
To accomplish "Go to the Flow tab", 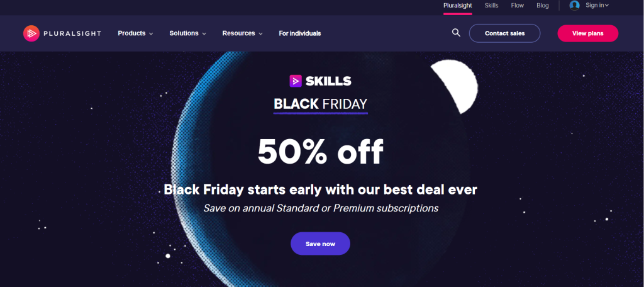I will pos(517,6).
